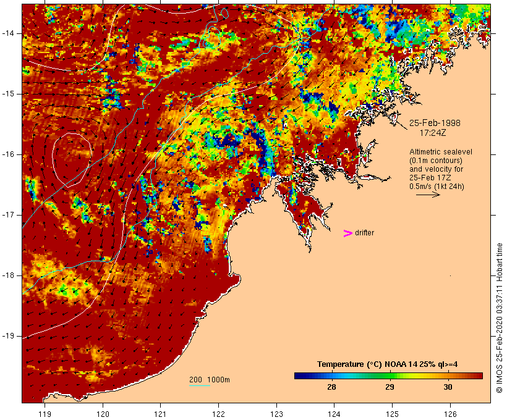The height and width of the screenshot is (420, 507).
Task: Click the colorbar tick label '29'
Action: click(390, 387)
